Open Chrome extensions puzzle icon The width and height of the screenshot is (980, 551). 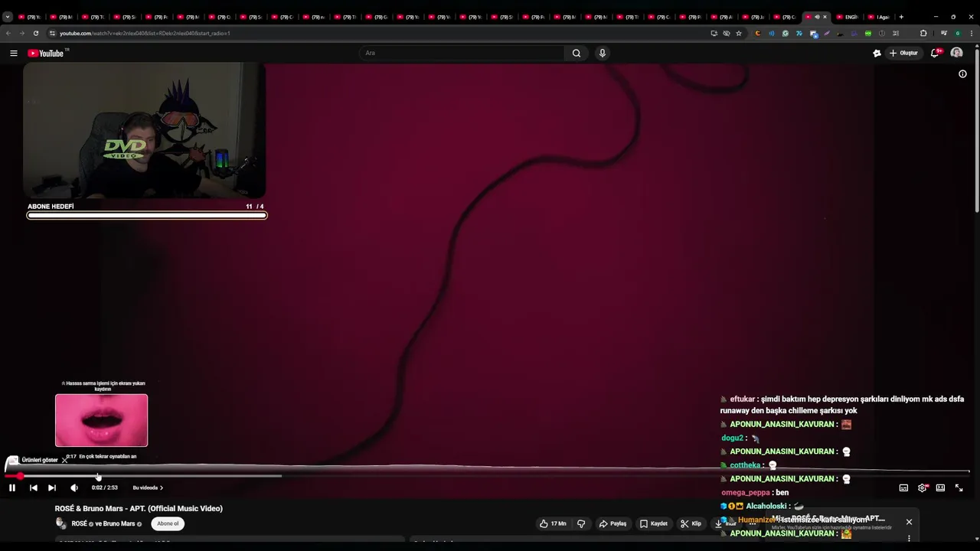click(923, 33)
